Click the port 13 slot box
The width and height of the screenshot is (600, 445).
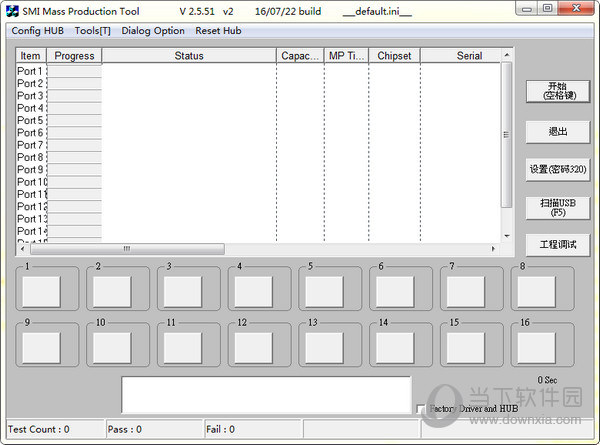click(324, 348)
